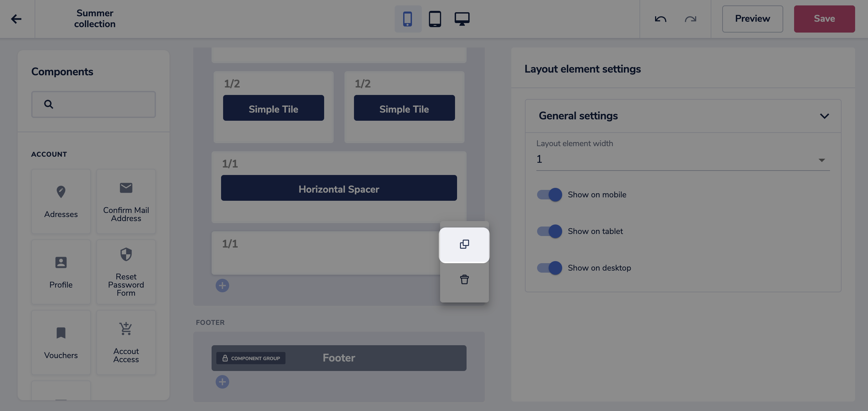The height and width of the screenshot is (411, 868).
Task: Click the Layout element settings heading
Action: coord(583,69)
